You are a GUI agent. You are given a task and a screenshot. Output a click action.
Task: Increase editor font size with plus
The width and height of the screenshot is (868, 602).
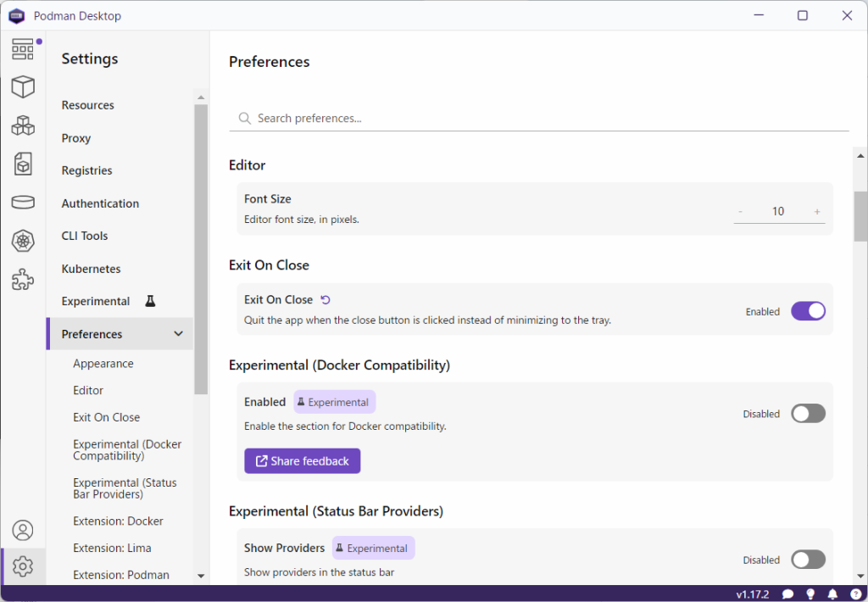pos(817,212)
